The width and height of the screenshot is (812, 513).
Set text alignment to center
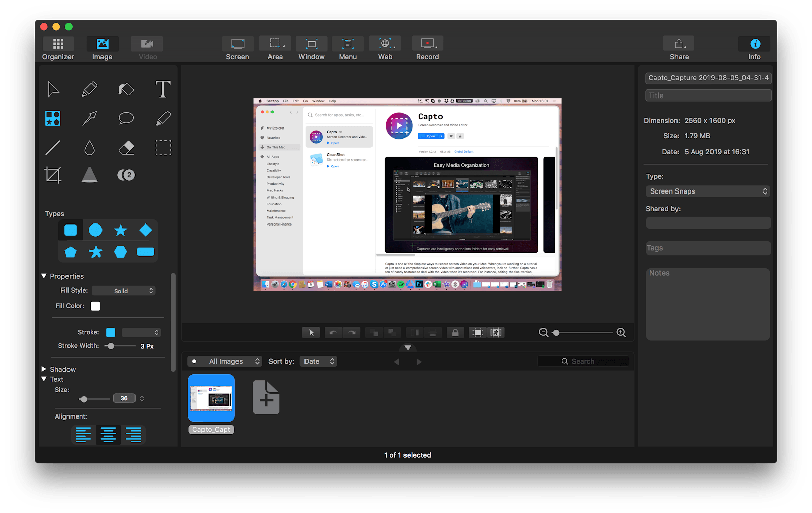coord(108,435)
